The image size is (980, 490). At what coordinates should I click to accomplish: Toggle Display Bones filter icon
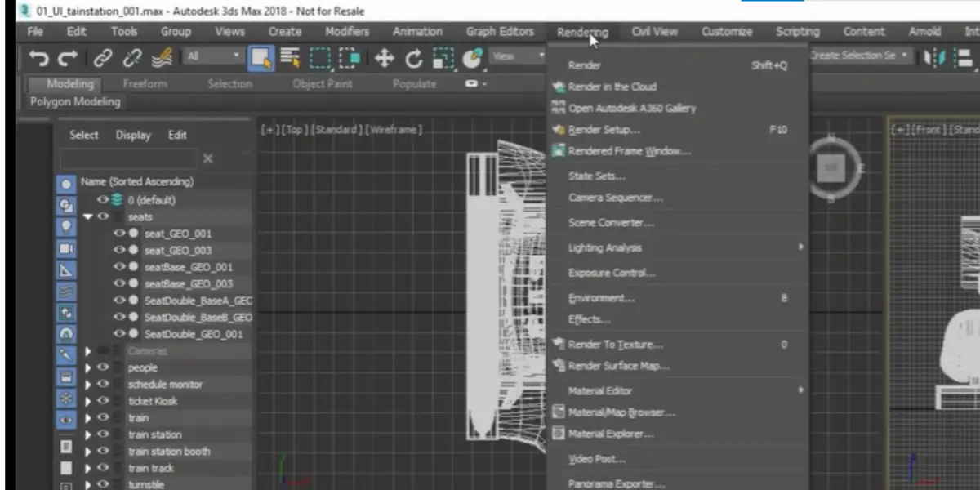pyautogui.click(x=66, y=355)
